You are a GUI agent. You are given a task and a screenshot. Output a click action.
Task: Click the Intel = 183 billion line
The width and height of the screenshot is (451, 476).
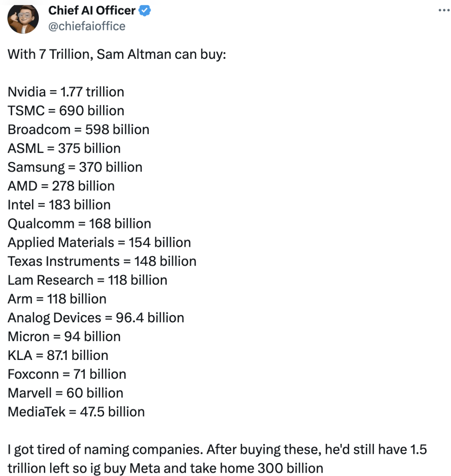pos(59,205)
